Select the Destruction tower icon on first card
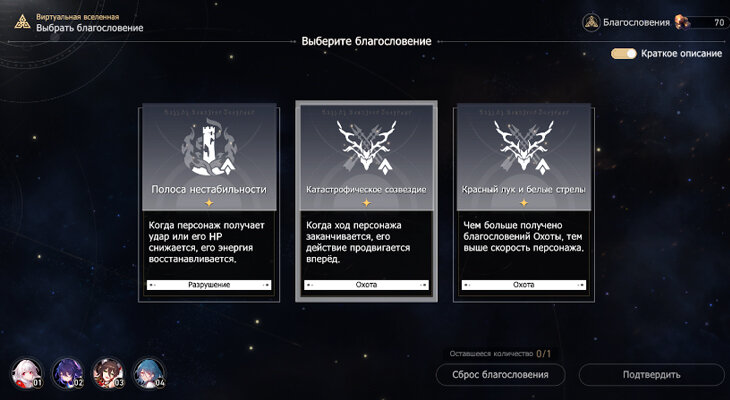Screen dimensions: 730x400 click(x=209, y=149)
